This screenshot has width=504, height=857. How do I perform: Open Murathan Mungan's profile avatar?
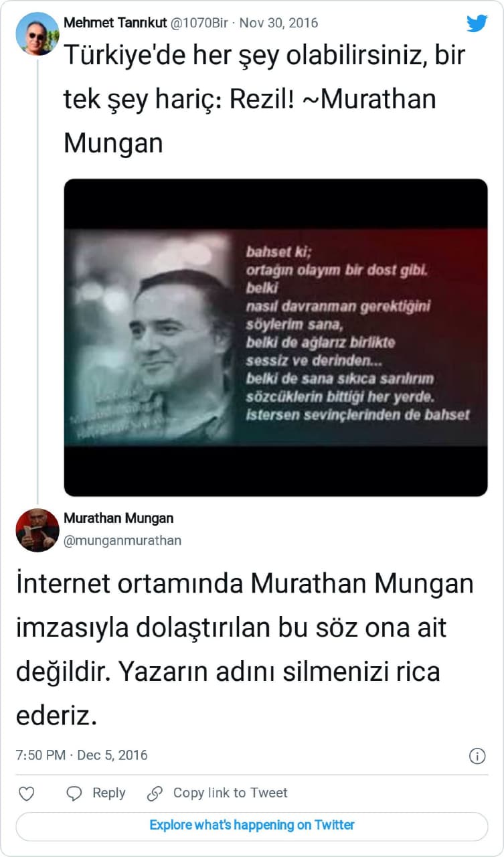coord(37,530)
